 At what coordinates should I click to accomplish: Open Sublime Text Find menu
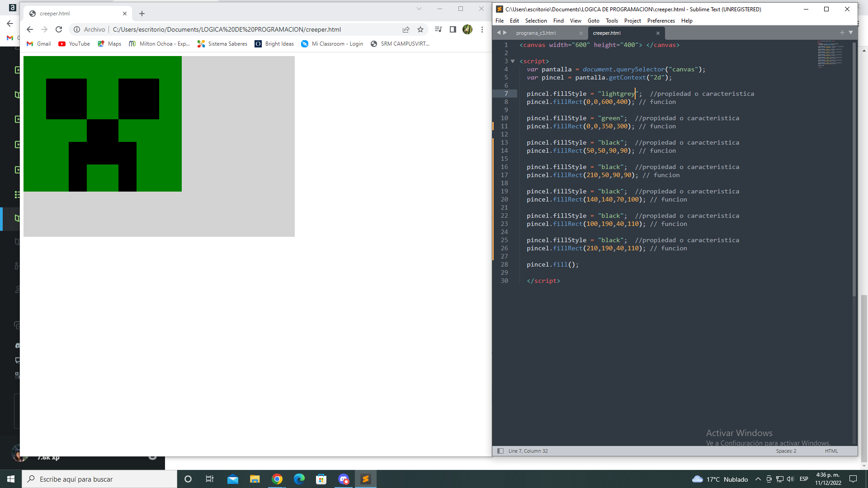tap(558, 21)
